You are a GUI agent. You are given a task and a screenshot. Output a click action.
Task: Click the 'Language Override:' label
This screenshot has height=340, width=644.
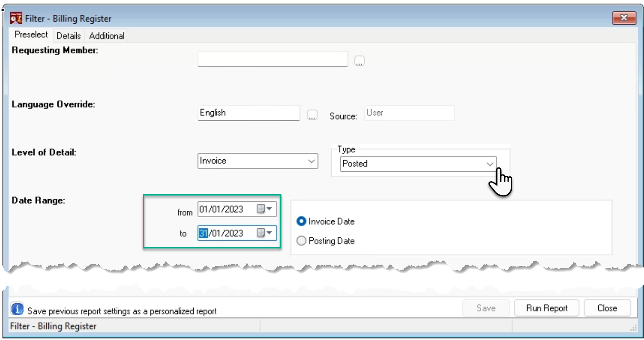point(53,105)
